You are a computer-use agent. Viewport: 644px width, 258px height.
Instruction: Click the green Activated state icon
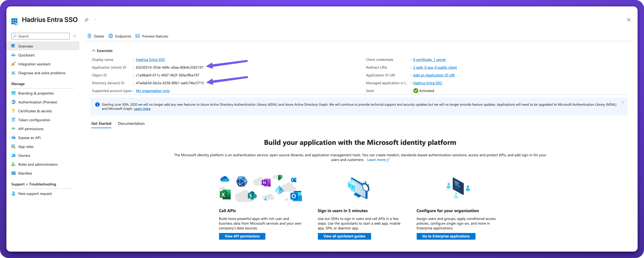(x=416, y=91)
